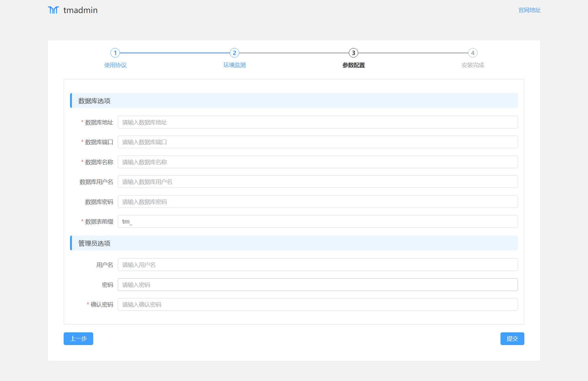
Task: Click step 3 circle icon
Action: pyautogui.click(x=353, y=53)
